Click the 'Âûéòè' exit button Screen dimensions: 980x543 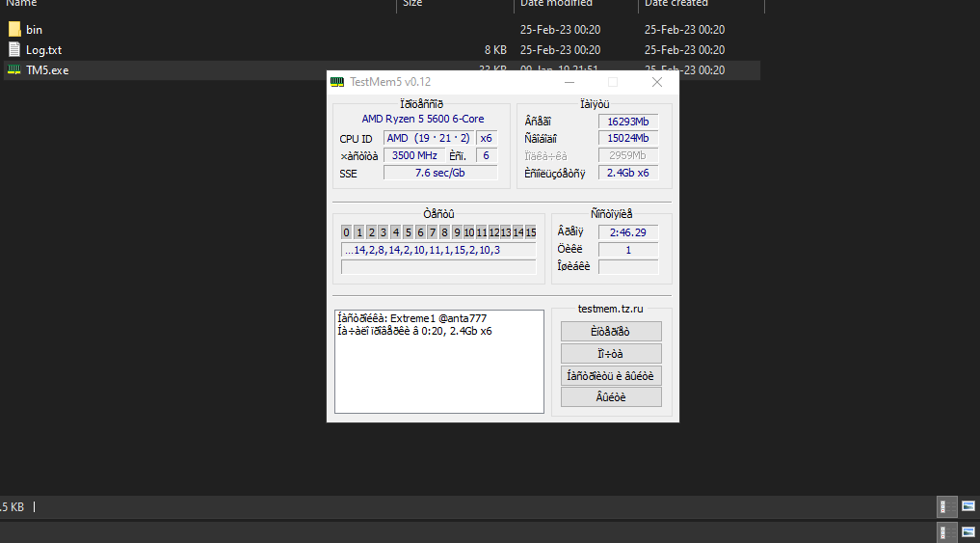[611, 396]
